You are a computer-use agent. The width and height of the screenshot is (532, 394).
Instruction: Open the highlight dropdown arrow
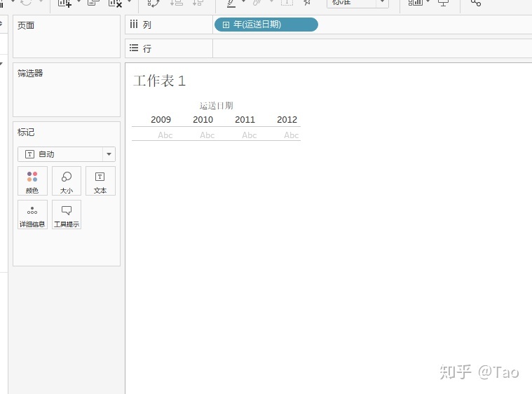(243, 1)
